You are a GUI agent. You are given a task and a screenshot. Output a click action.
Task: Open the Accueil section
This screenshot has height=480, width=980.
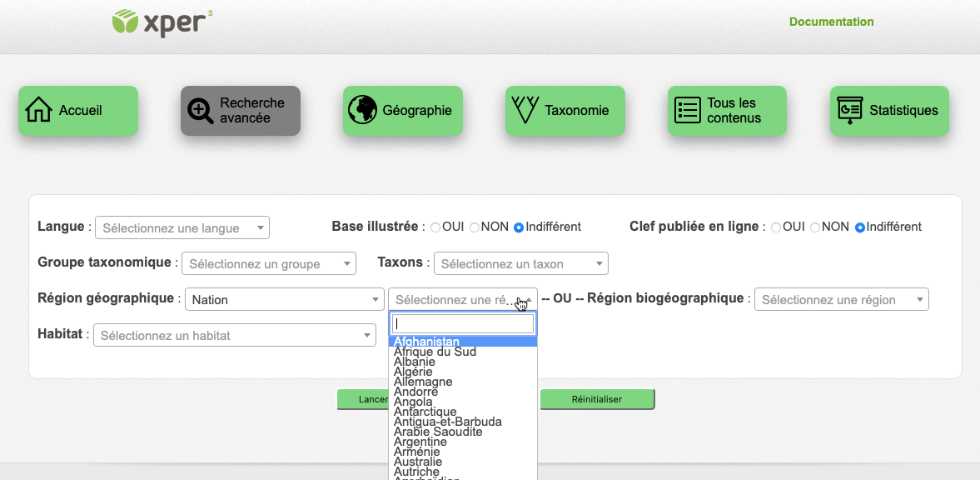(78, 111)
